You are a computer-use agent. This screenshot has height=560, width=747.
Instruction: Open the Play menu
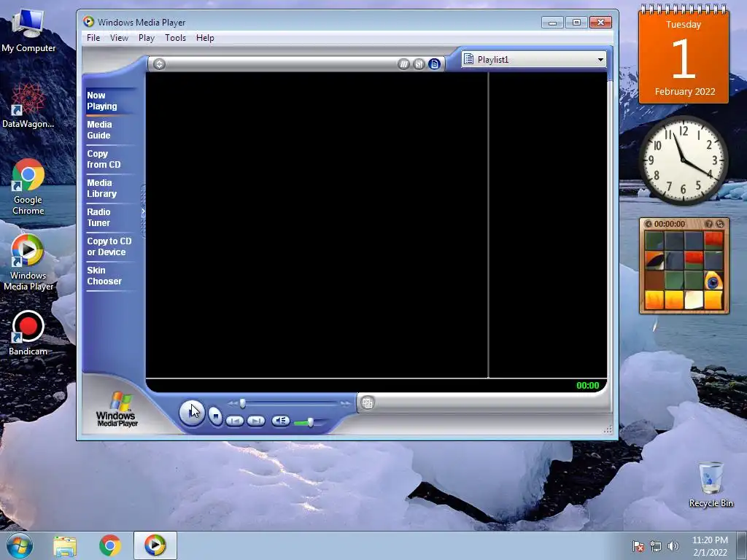[x=146, y=38]
